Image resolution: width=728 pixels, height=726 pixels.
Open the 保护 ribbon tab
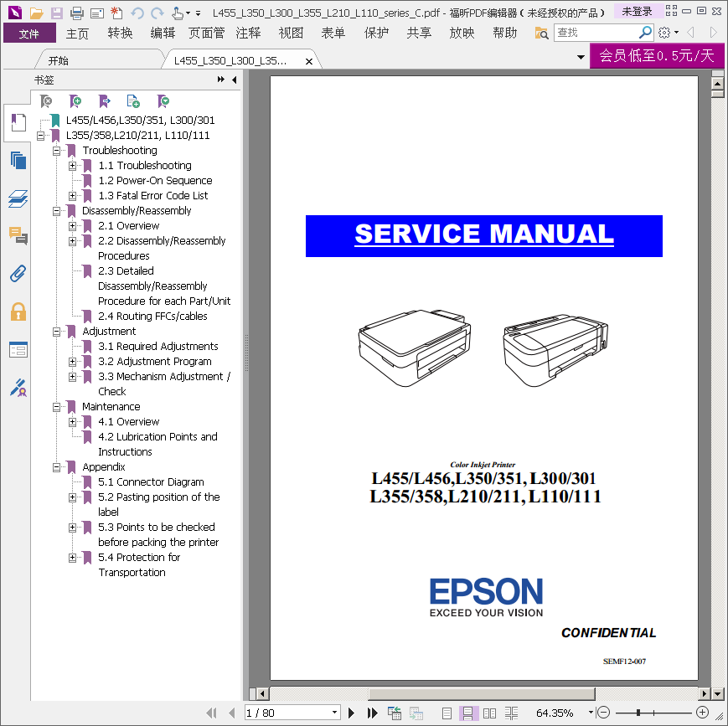[x=376, y=33]
